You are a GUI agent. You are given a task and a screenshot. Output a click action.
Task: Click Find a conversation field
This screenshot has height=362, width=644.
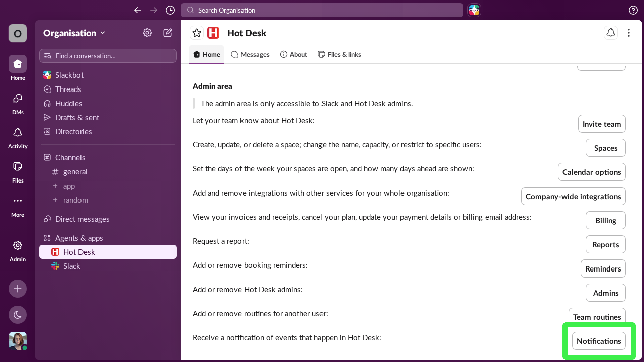click(108, 56)
